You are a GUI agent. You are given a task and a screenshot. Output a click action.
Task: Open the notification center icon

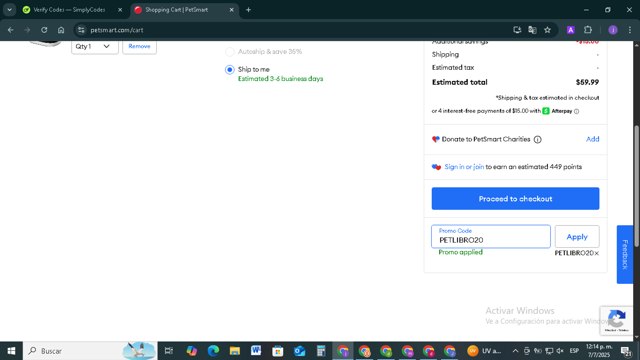626,351
